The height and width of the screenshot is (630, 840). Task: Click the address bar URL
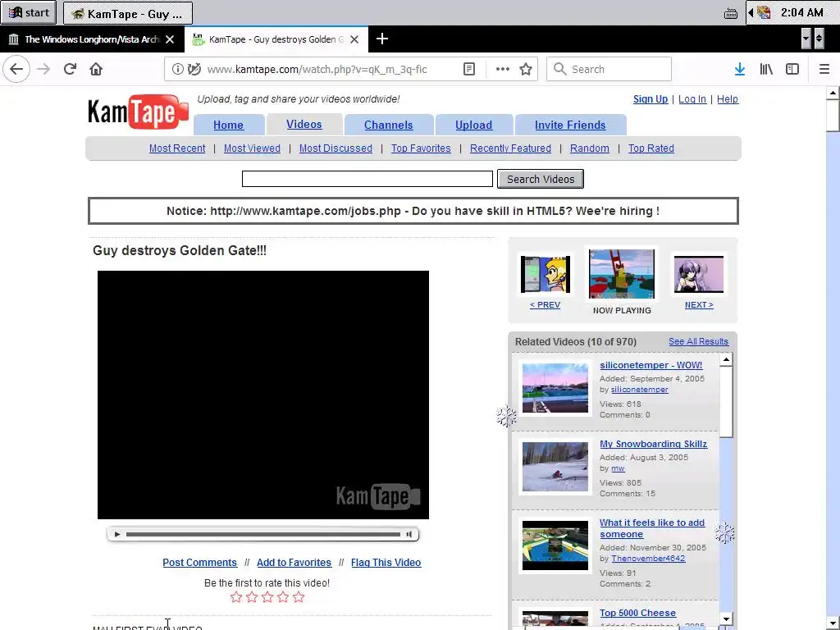click(x=317, y=69)
